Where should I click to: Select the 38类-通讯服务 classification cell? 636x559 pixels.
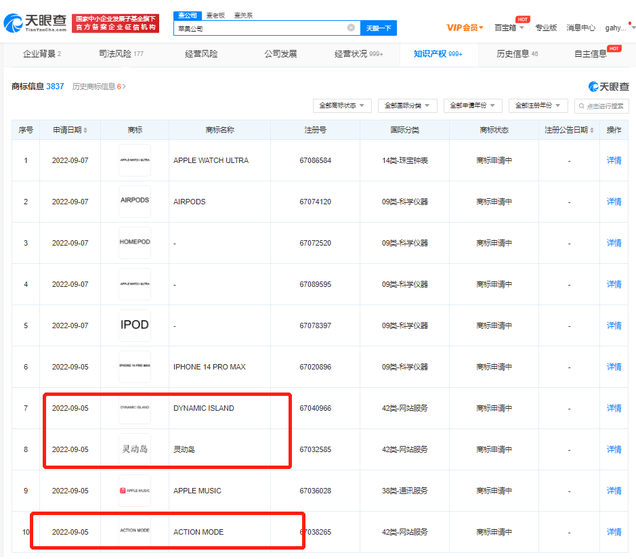click(x=404, y=491)
